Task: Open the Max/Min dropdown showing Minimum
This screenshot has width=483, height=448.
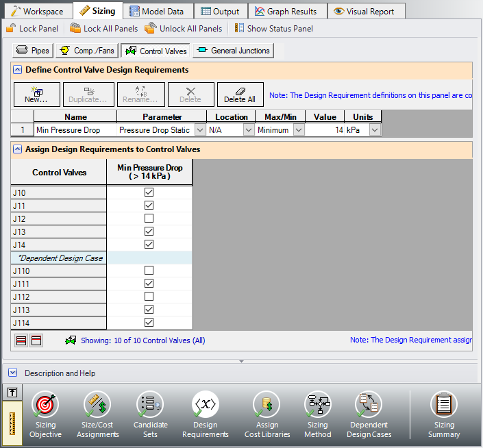Action: click(299, 129)
